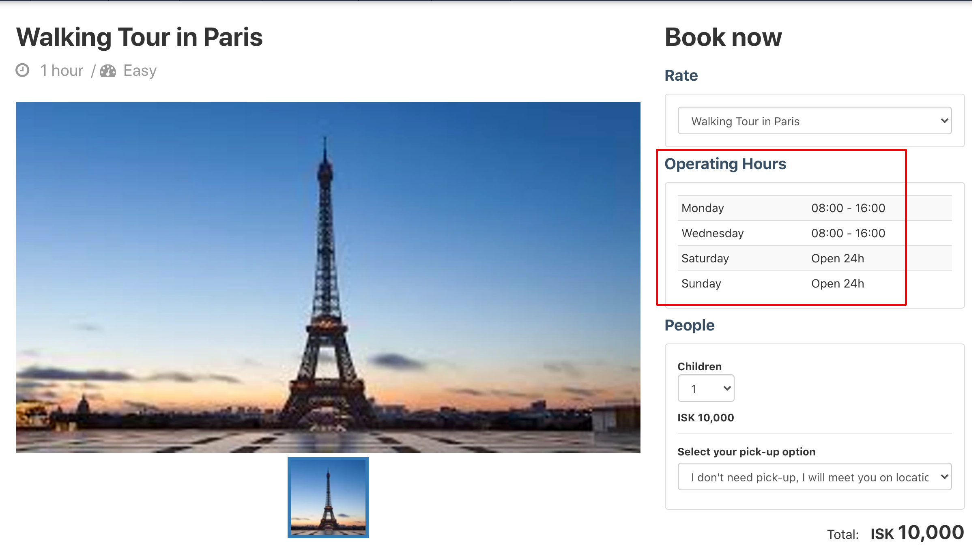The height and width of the screenshot is (558, 980).
Task: Click the Walking Tour in Paris heading
Action: click(140, 37)
